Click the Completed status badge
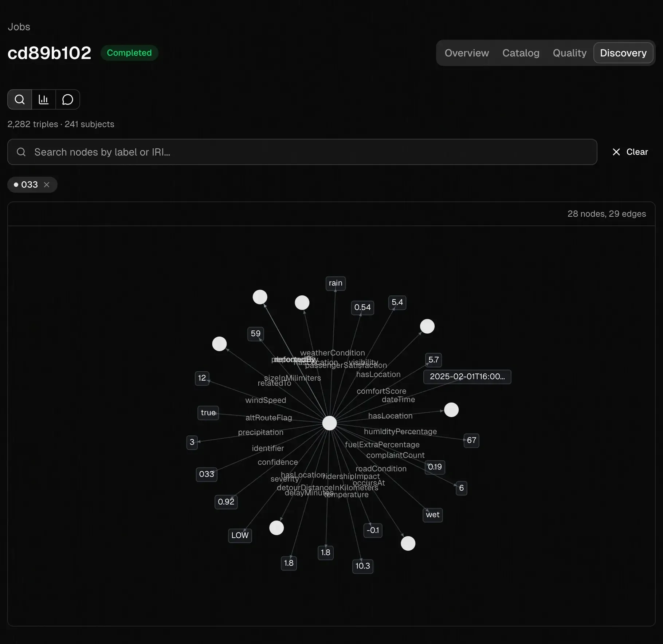Screen dimensions: 663x644 [x=129, y=53]
